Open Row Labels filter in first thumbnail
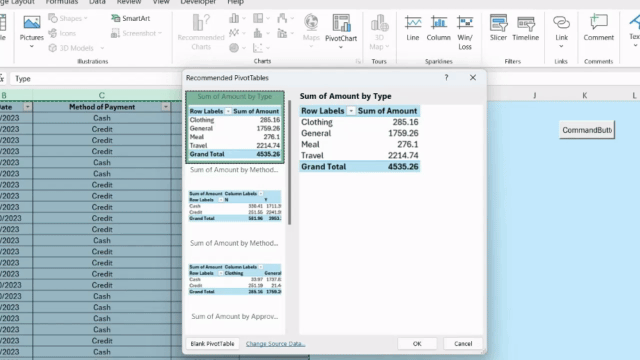The height and width of the screenshot is (360, 640). [x=228, y=111]
